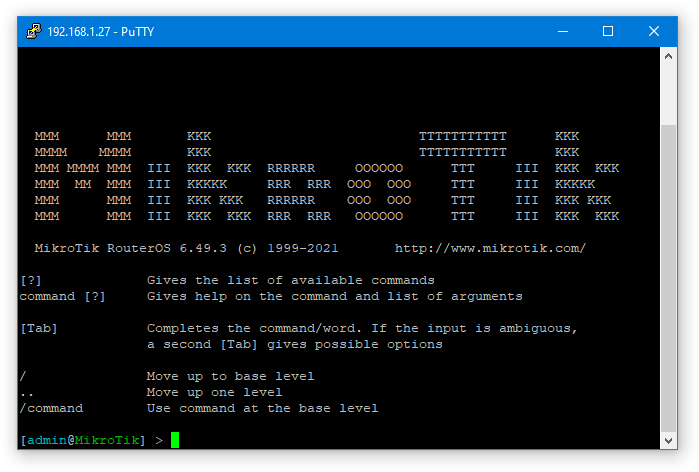Click the scrollbar up arrow
Image resolution: width=699 pixels, height=472 pixels.
click(668, 56)
